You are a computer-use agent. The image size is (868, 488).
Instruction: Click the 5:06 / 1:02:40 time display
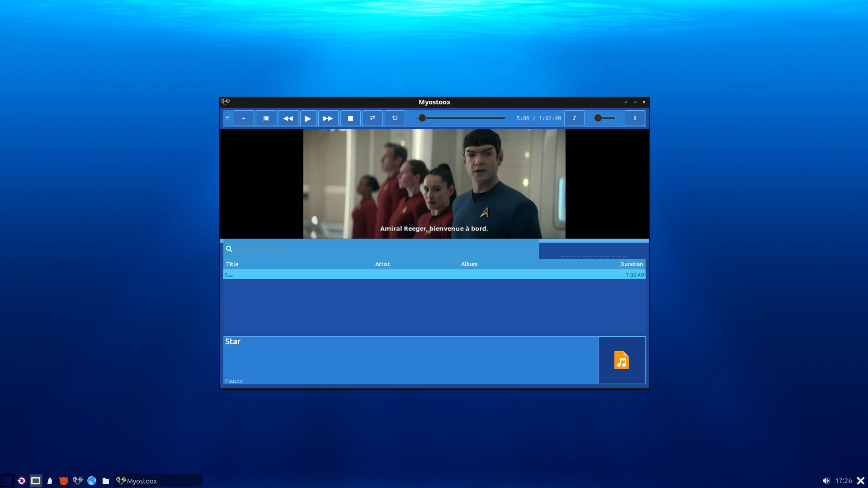point(539,118)
